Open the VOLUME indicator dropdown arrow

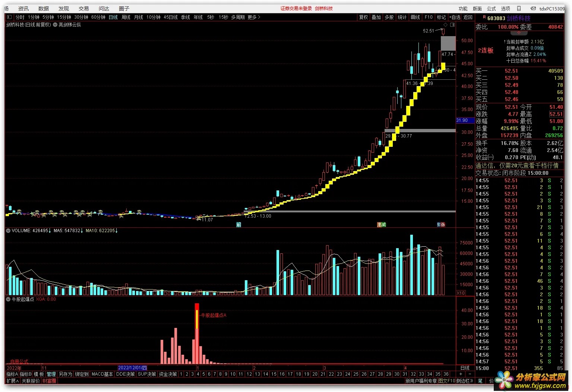[x=8, y=231]
